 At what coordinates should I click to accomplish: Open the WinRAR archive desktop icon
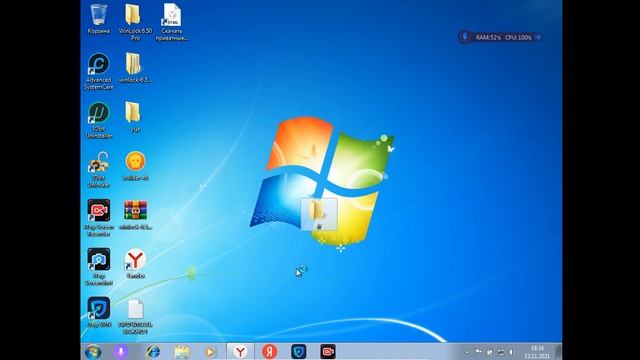tap(135, 214)
